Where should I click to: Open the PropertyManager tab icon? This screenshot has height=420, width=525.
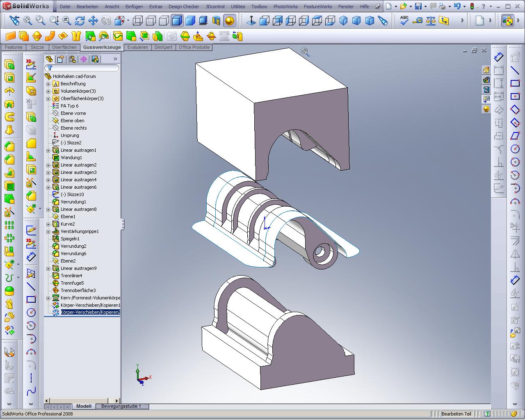pos(61,59)
